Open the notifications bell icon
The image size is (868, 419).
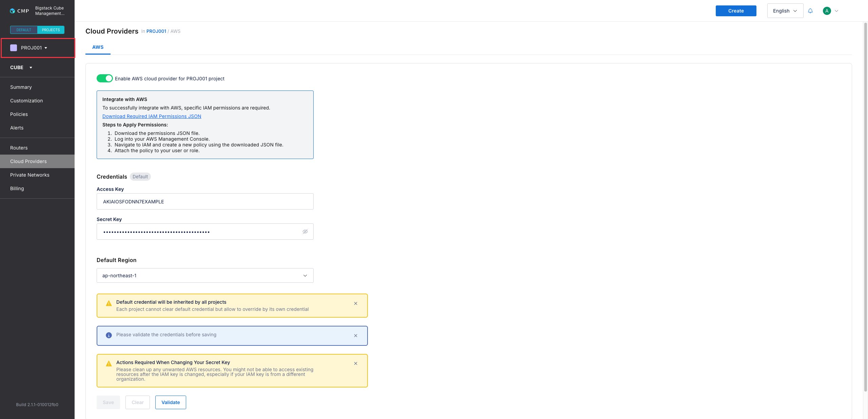click(810, 11)
